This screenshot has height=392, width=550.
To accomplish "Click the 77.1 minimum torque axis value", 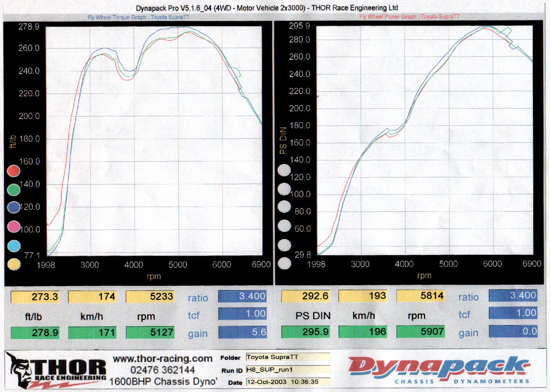I will click(32, 255).
